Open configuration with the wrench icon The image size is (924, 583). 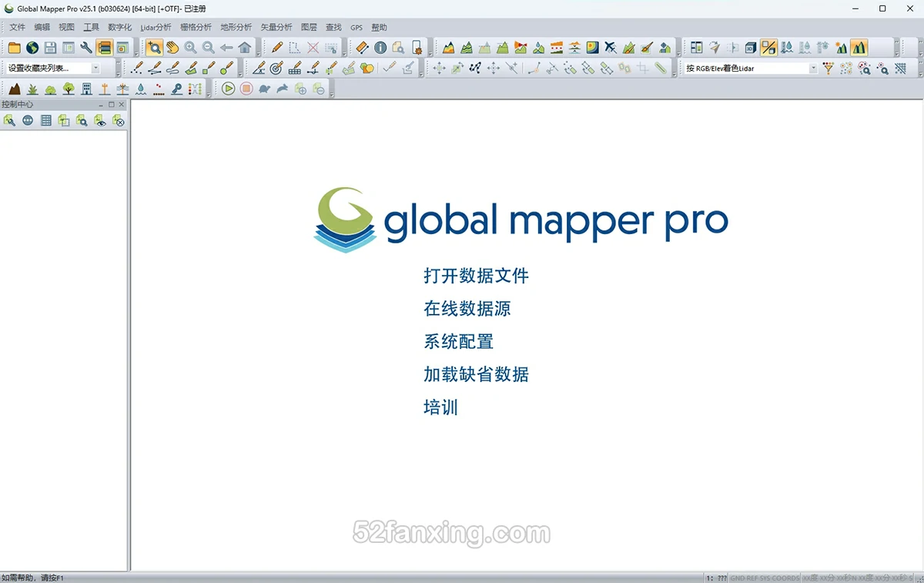(86, 48)
